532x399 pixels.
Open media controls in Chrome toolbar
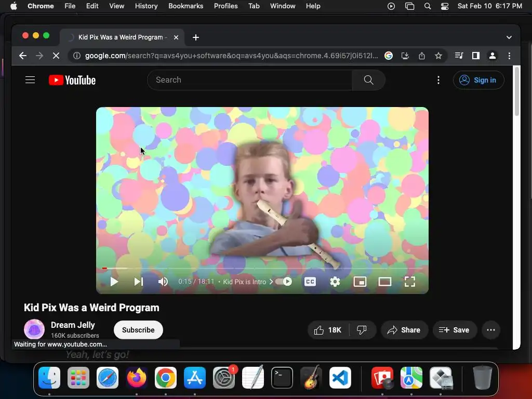point(459,56)
